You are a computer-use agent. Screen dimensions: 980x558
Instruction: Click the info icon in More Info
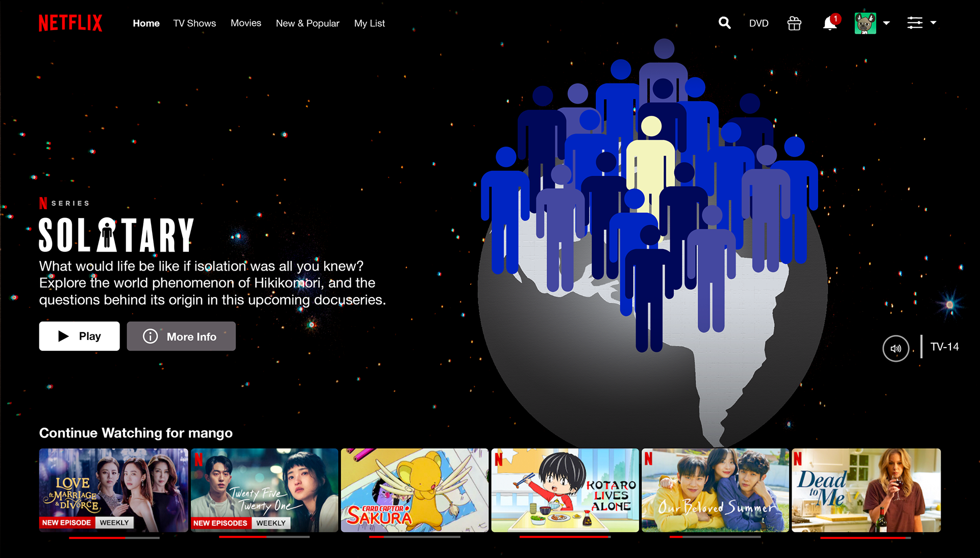click(x=150, y=336)
